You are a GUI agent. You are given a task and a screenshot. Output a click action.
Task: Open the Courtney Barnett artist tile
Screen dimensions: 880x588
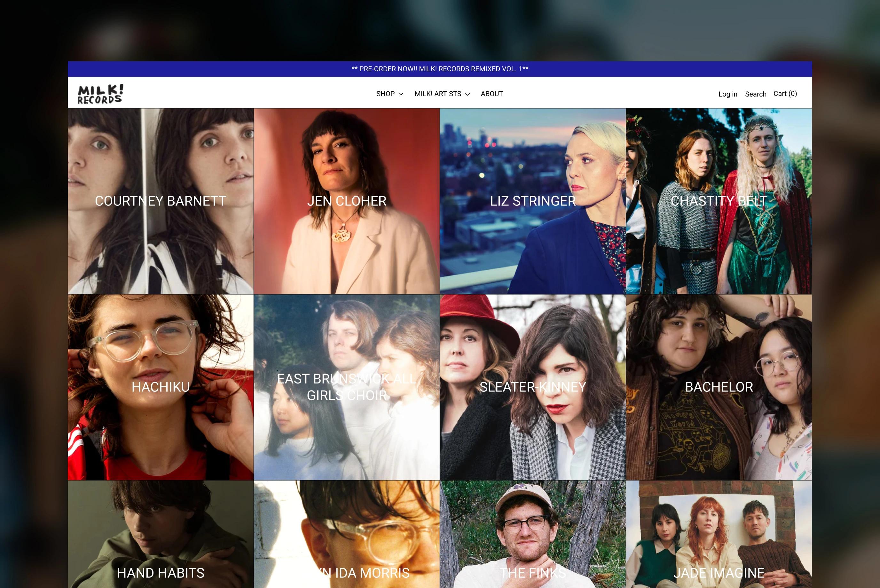coord(161,201)
